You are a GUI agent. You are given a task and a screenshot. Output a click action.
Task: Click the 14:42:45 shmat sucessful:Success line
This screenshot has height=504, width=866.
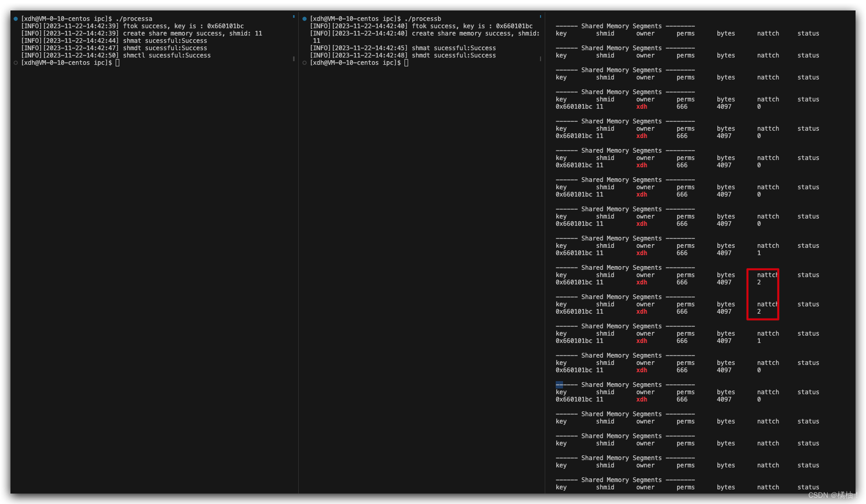click(x=403, y=48)
